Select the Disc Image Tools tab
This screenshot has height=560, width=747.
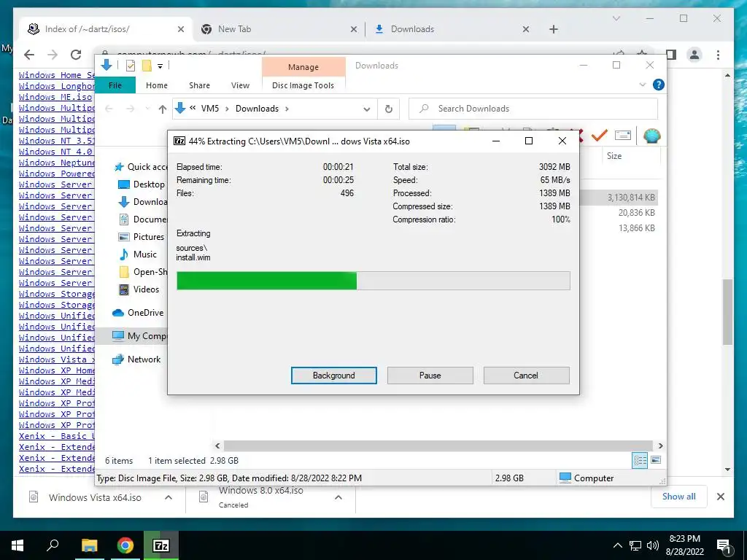[x=303, y=85]
